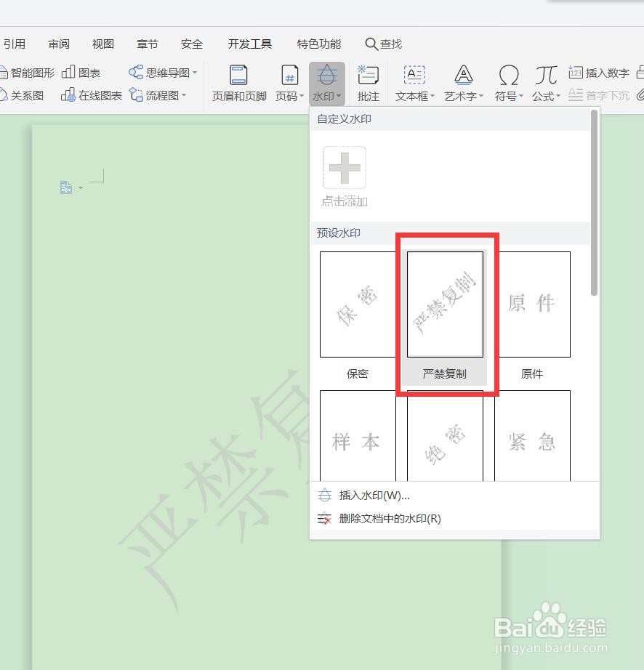Select the 绝密 preset watermark thumbnail

click(445, 435)
